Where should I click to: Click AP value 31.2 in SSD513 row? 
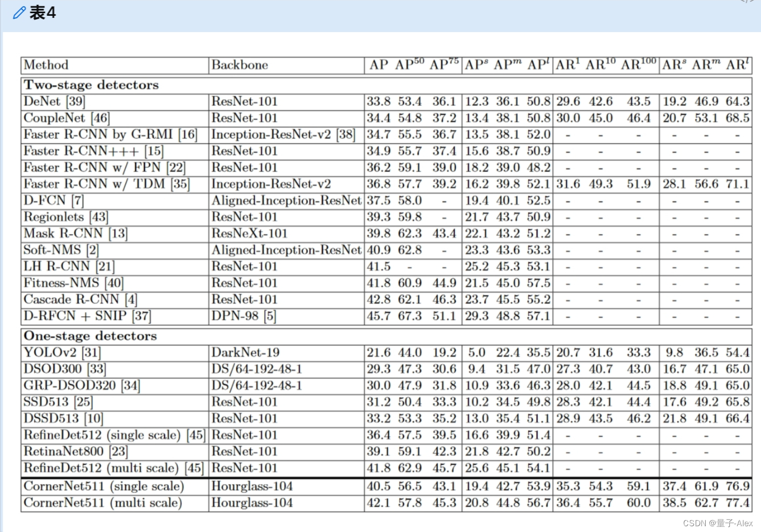point(378,402)
